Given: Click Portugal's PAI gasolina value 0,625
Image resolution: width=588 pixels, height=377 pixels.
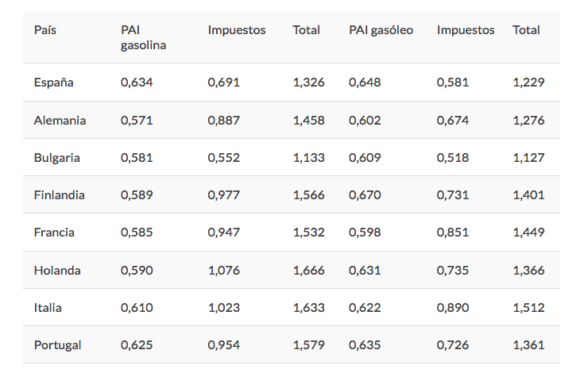Looking at the screenshot, I should pyautogui.click(x=137, y=345).
